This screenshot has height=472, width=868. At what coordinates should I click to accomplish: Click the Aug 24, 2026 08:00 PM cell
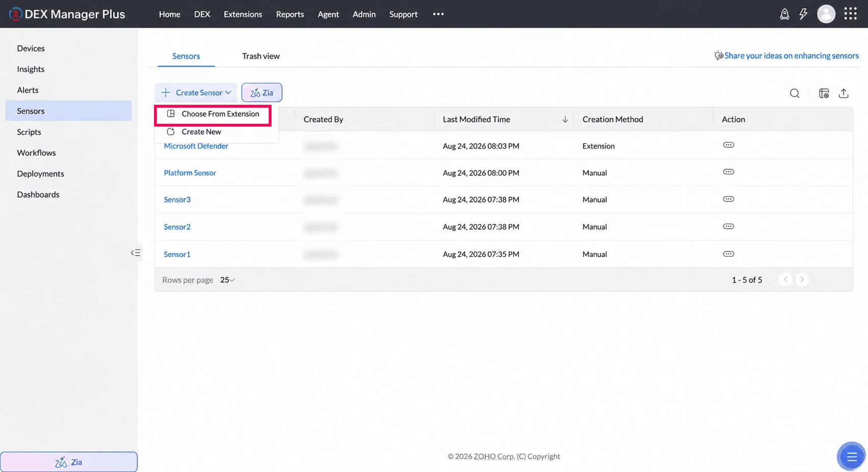pos(481,173)
